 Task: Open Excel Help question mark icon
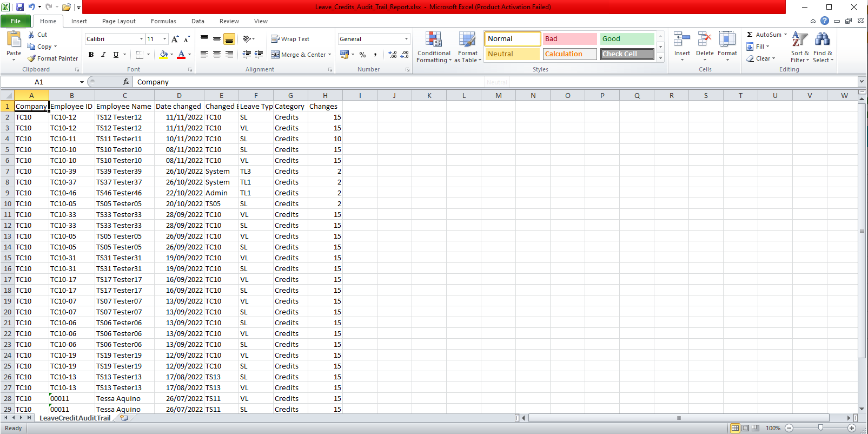825,21
